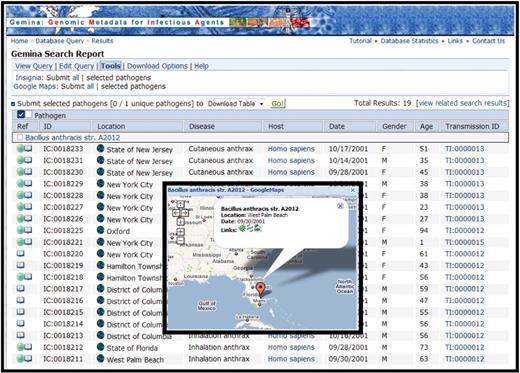The width and height of the screenshot is (520, 373).
Task: Open Contact Us link
Action: 488,41
